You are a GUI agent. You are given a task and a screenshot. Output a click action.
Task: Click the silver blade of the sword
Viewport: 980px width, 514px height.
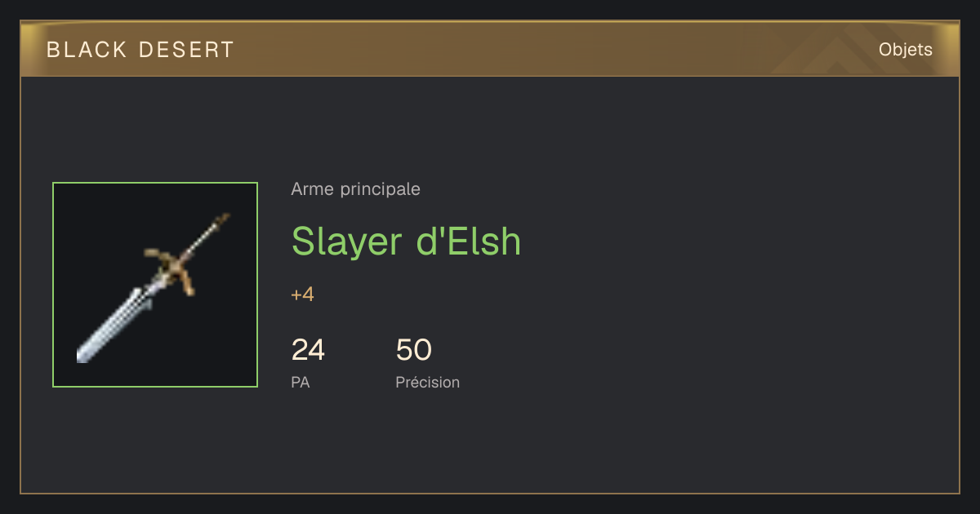pyautogui.click(x=116, y=323)
